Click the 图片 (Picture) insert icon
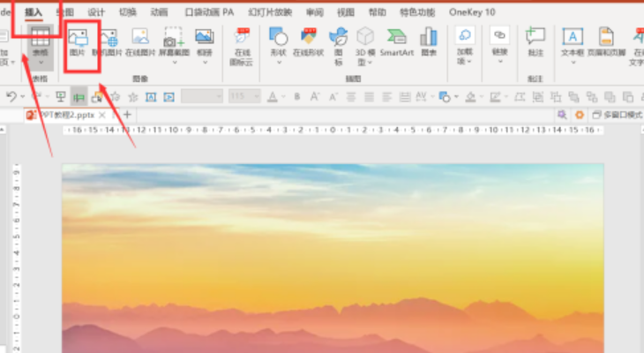 point(78,41)
